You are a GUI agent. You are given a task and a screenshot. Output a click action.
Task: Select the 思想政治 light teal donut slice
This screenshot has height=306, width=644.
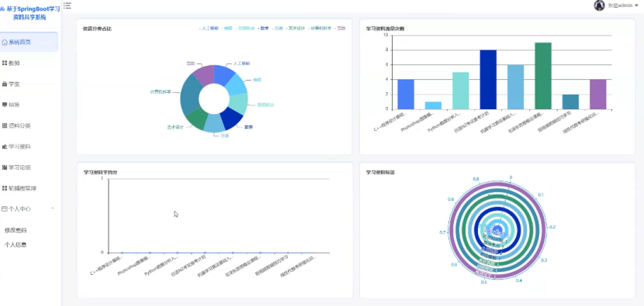click(x=238, y=104)
